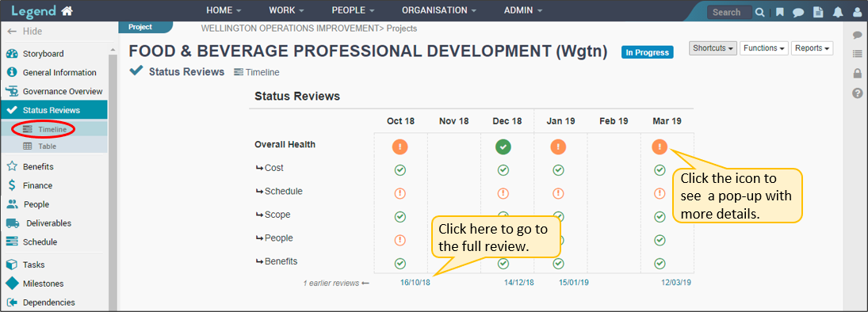Screen dimensions: 868x312
Task: Click Oct 18 Cost status icon
Action: click(x=400, y=170)
